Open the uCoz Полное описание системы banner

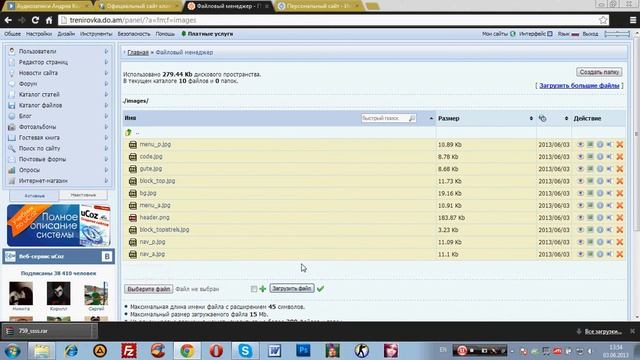click(59, 225)
